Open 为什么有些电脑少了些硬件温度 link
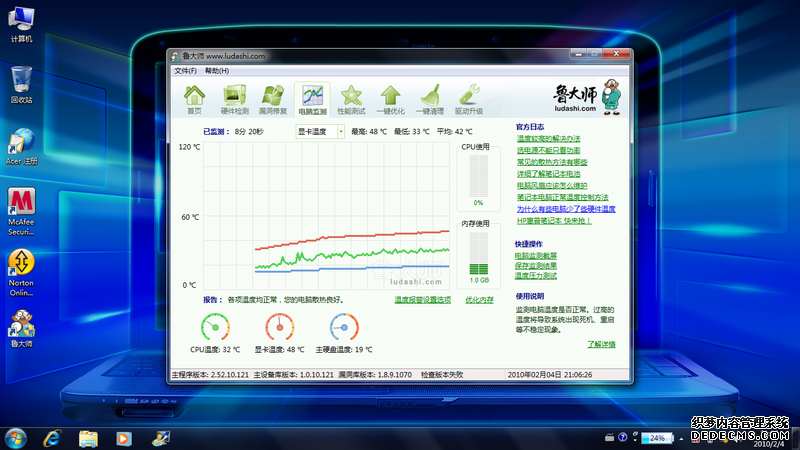 coord(566,209)
